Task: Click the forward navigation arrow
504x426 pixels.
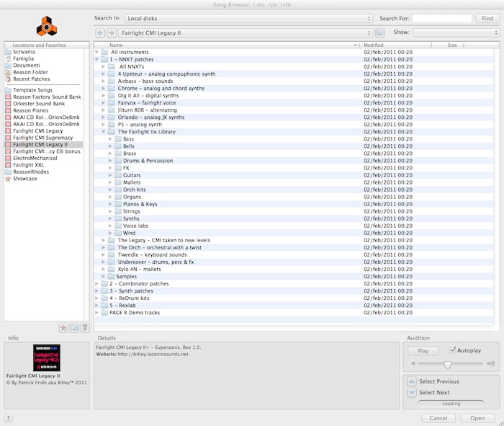Action: [x=111, y=33]
